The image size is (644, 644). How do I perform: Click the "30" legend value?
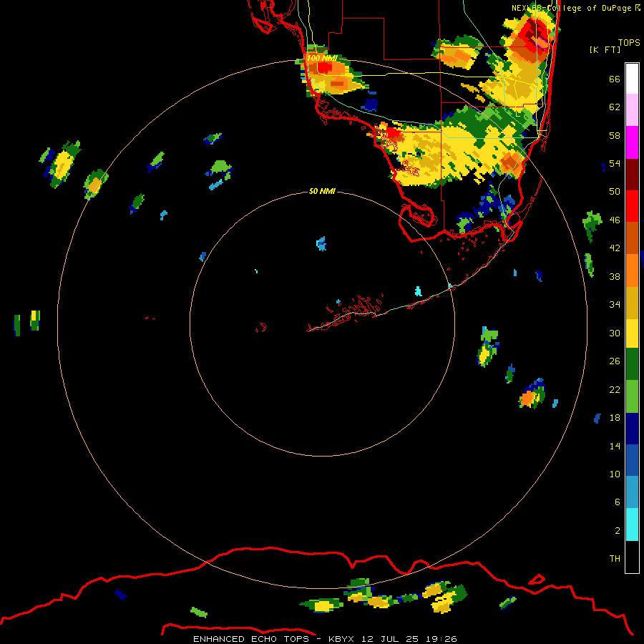615,333
